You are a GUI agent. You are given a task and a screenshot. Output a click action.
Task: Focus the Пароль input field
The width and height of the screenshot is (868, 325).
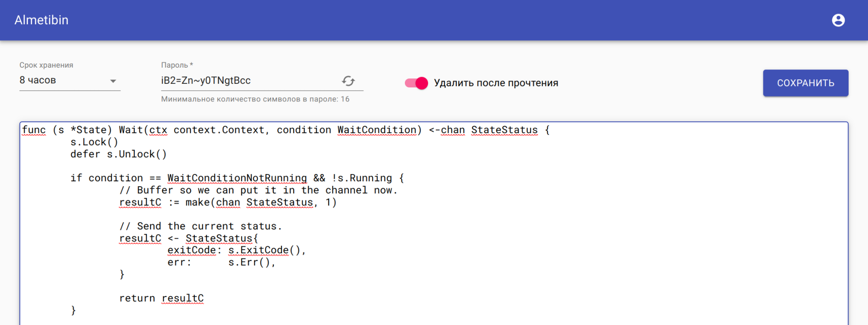(248, 81)
